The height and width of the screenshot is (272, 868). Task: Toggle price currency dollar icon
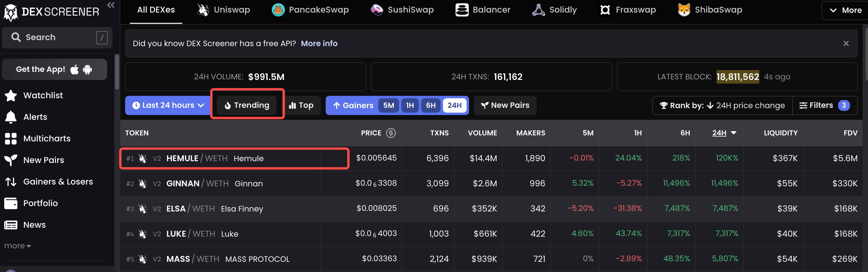(391, 133)
